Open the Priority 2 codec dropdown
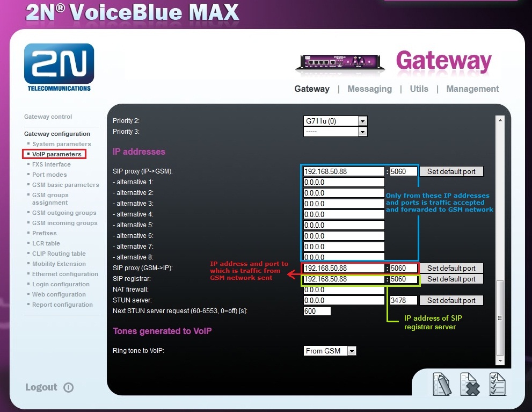Screen dimensions: 532x412 [x=362, y=121]
